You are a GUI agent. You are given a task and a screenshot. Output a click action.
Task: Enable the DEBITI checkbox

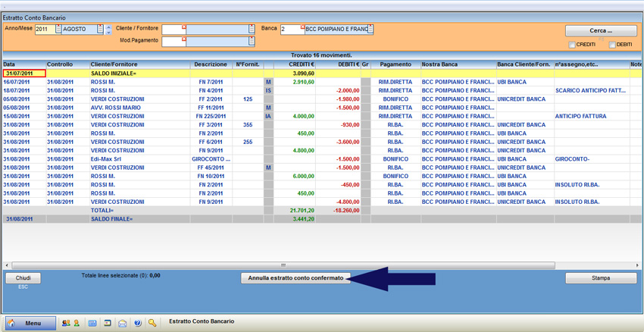pos(612,45)
